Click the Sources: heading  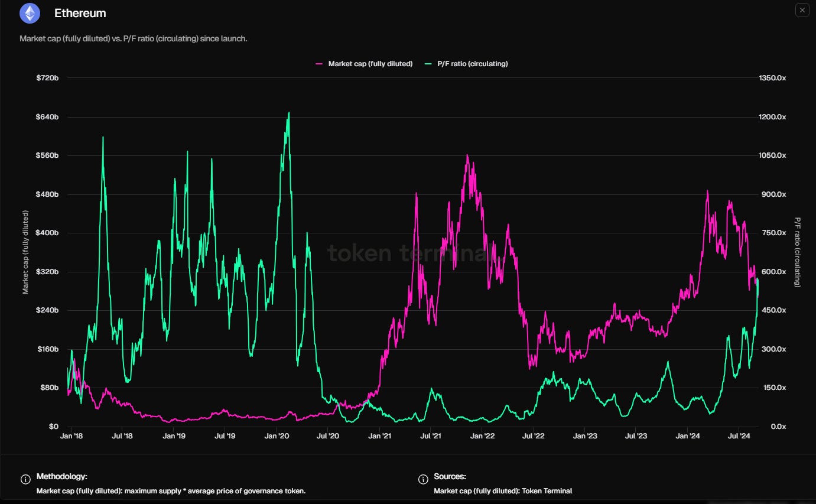[x=450, y=476]
